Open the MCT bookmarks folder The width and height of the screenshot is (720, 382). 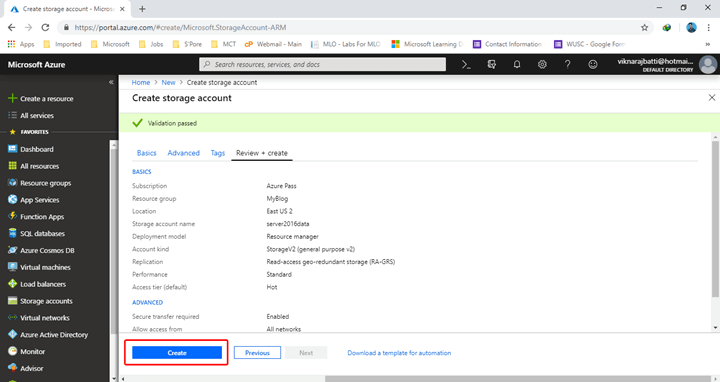tap(223, 44)
